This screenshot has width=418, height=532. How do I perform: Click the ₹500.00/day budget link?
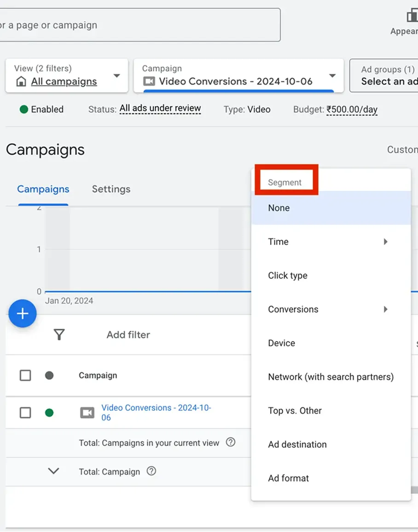352,109
